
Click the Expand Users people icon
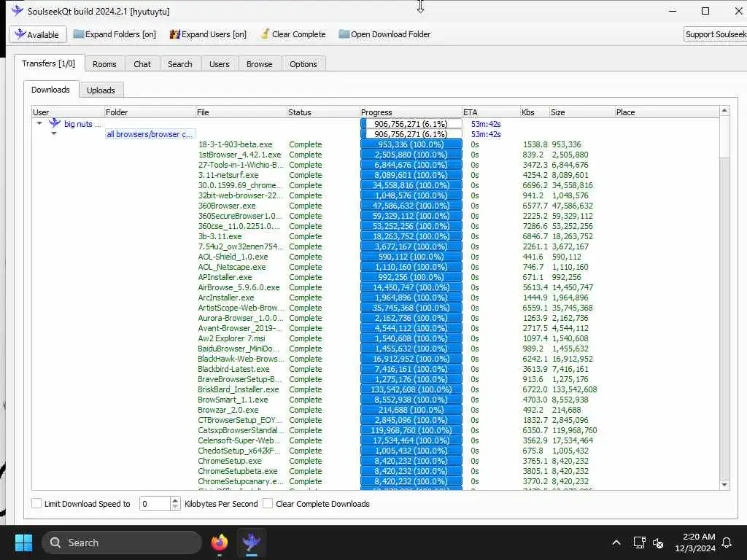(175, 34)
